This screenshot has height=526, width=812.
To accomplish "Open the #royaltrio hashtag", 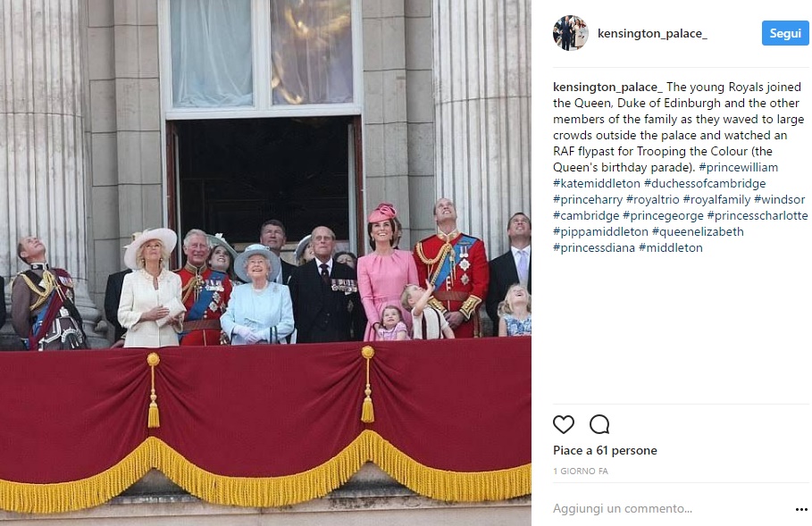I will (652, 199).
